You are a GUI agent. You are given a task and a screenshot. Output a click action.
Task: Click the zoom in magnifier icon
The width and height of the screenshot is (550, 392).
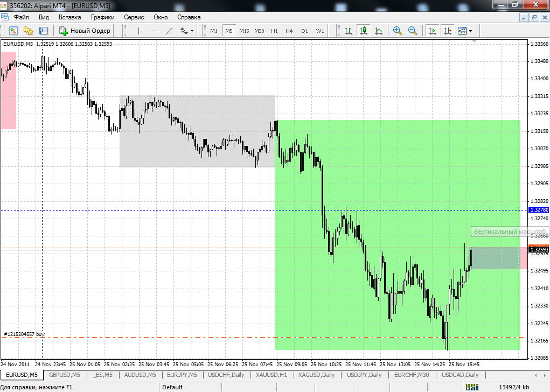tap(398, 31)
